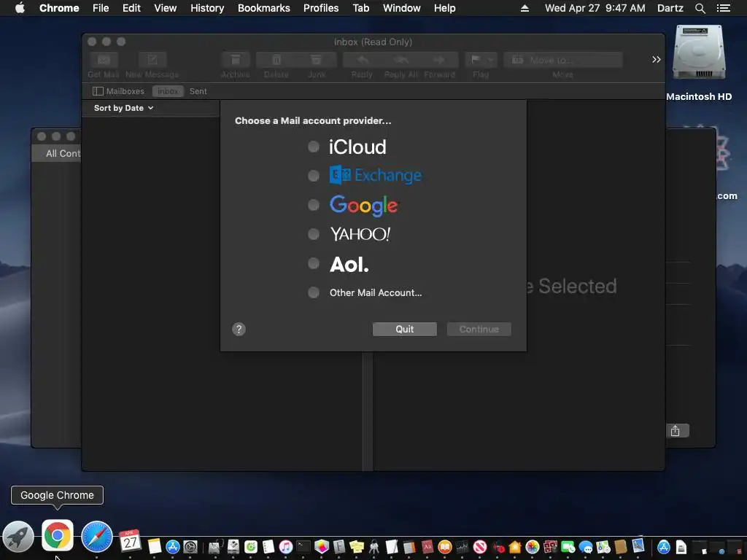Screen dimensions: 747x560
Task: Open the Help menu in menu bar
Action: coord(444,8)
